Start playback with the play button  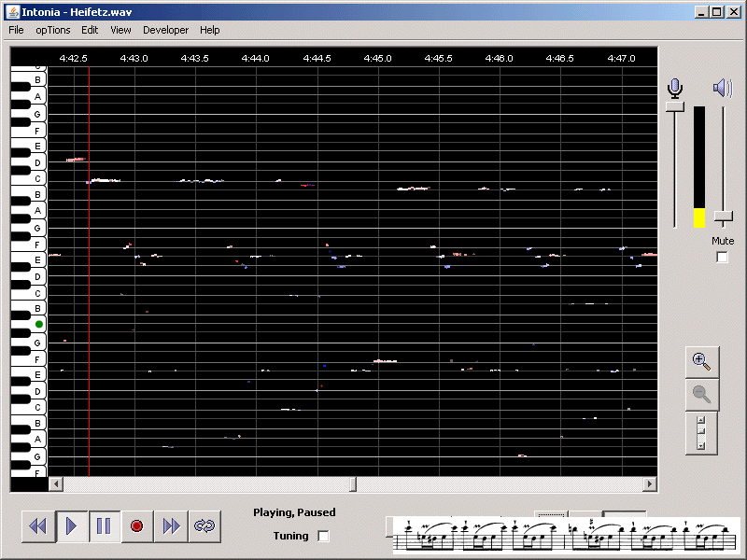point(72,526)
